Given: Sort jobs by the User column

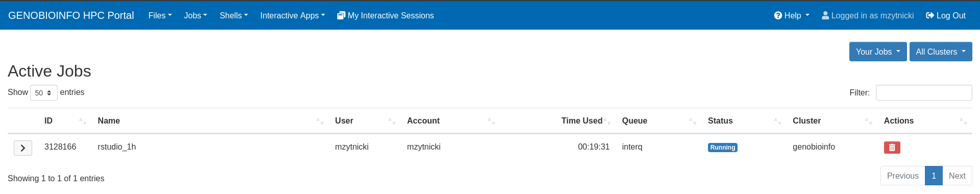Looking at the screenshot, I should [365, 121].
